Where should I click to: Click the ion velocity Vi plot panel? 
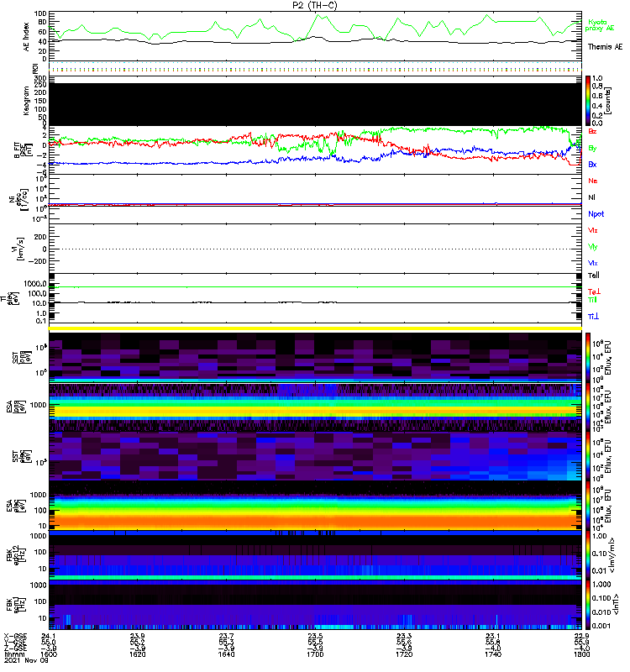(315, 249)
